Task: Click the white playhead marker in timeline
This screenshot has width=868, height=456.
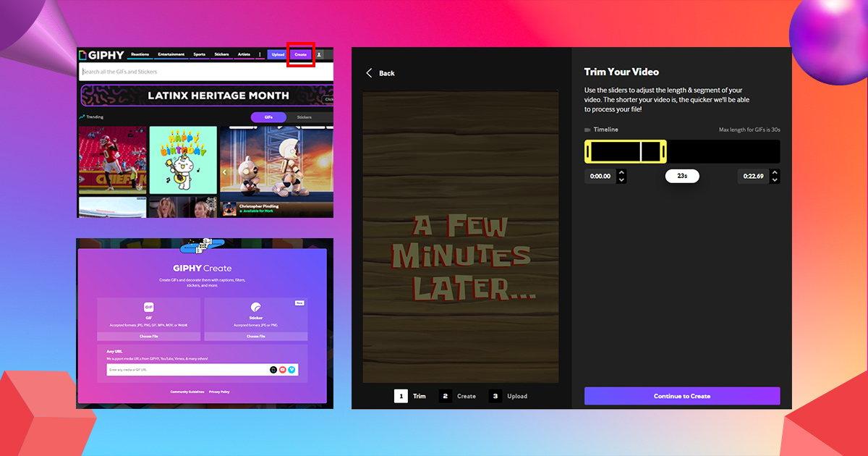Action: tap(641, 151)
